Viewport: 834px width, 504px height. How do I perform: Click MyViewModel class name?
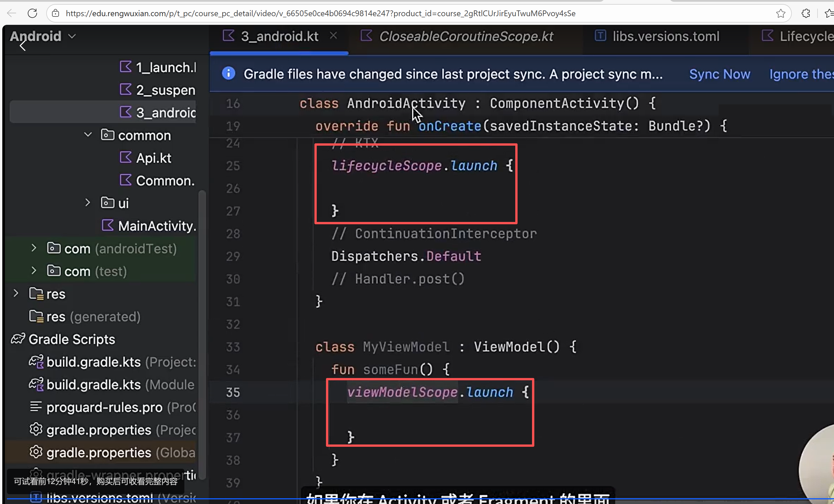pos(406,347)
